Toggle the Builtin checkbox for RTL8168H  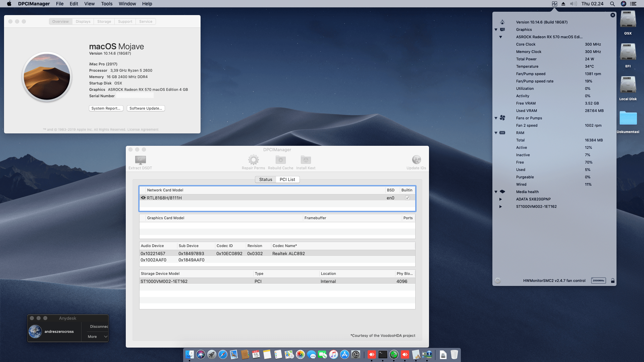[407, 198]
